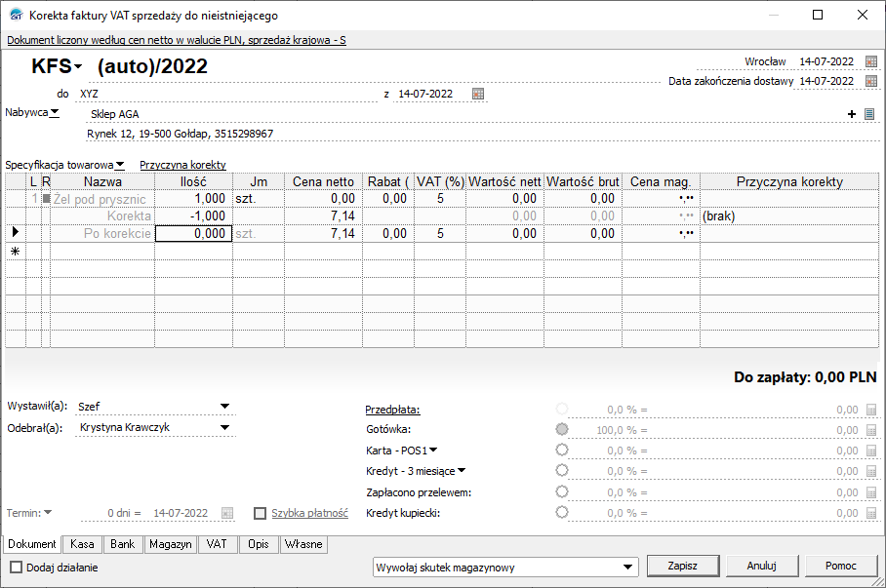Click Ilość -1,000 in Korekta row
Image resolution: width=886 pixels, height=588 pixels.
click(x=193, y=216)
